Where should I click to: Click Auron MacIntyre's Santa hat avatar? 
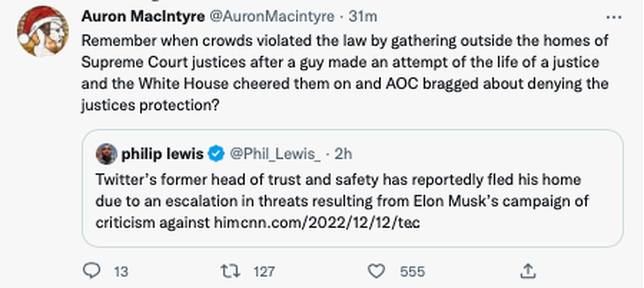(x=43, y=31)
